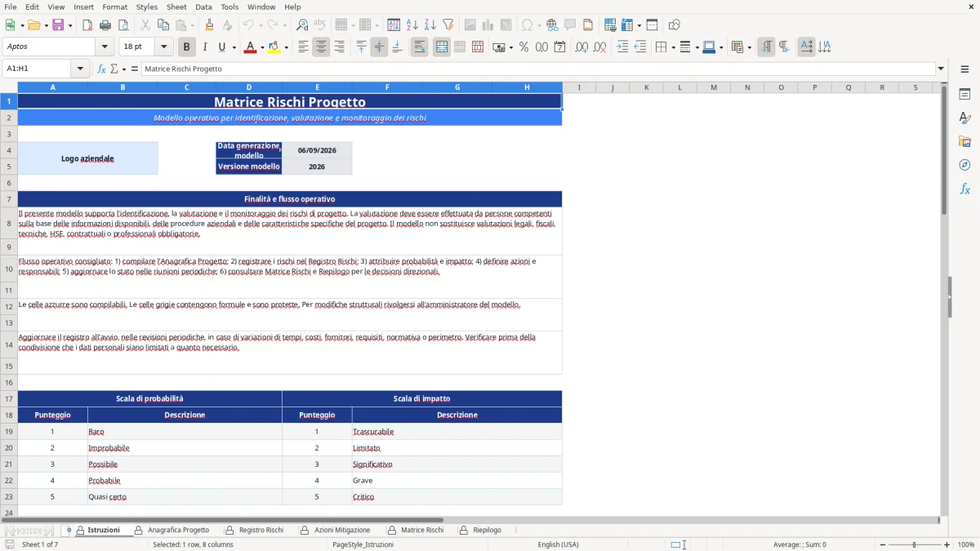Screen dimensions: 980x551
Task: Click the Align Right icon
Action: pos(339,47)
